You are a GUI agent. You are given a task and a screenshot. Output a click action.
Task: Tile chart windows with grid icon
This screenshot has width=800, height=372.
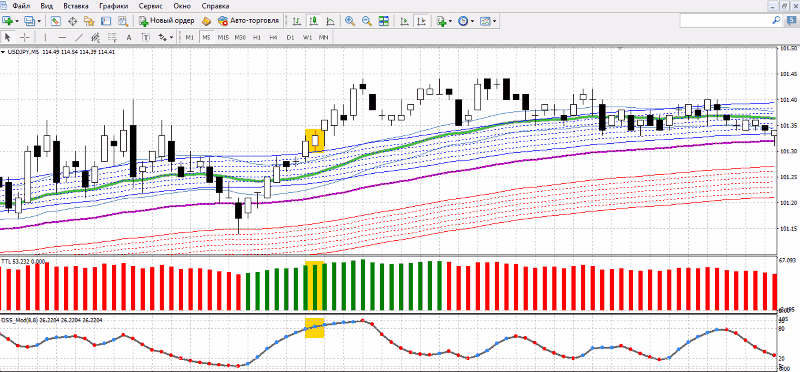pyautogui.click(x=384, y=21)
